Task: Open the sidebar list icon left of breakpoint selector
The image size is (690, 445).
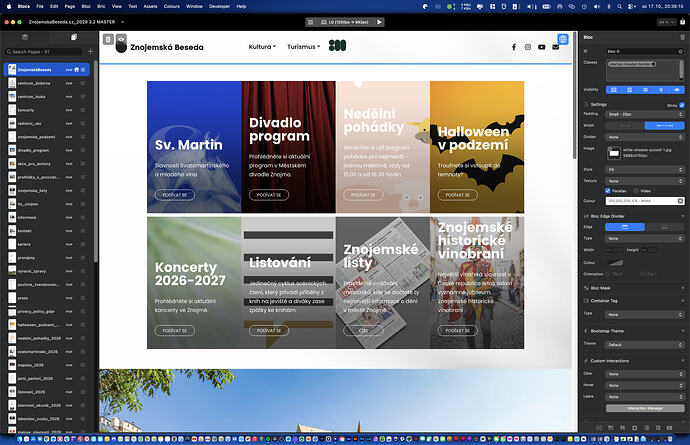Action: pyautogui.click(x=310, y=22)
